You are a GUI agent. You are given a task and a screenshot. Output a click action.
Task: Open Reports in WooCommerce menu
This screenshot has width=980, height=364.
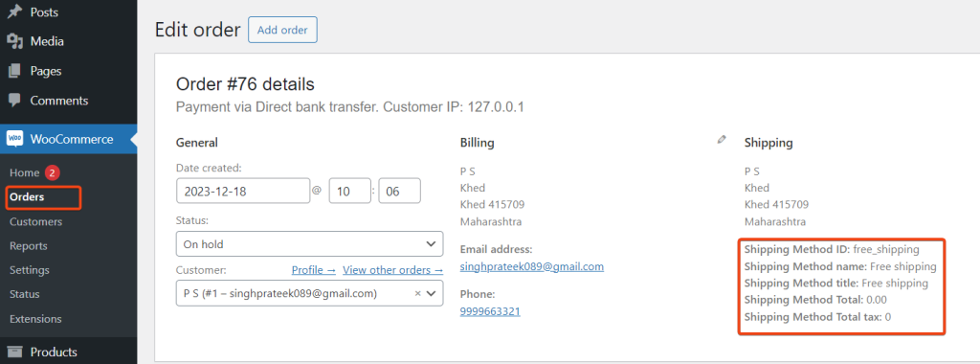click(28, 246)
